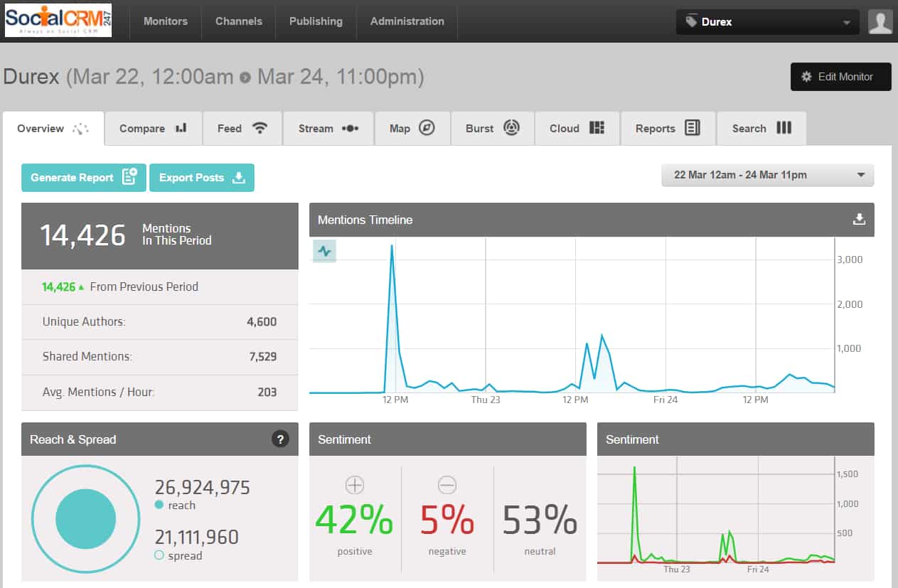
Task: Select the Overview tab
Action: click(53, 129)
